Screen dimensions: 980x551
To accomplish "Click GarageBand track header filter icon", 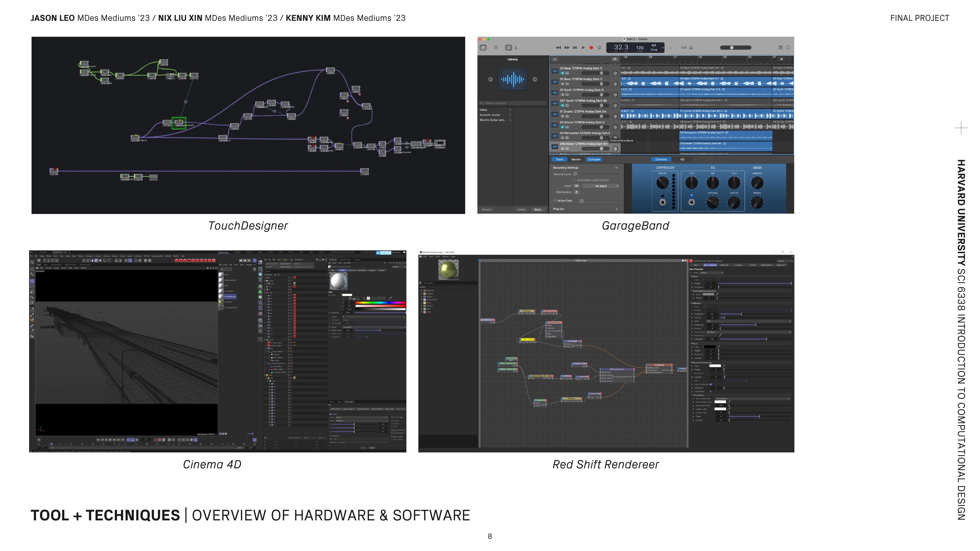I will click(x=614, y=59).
